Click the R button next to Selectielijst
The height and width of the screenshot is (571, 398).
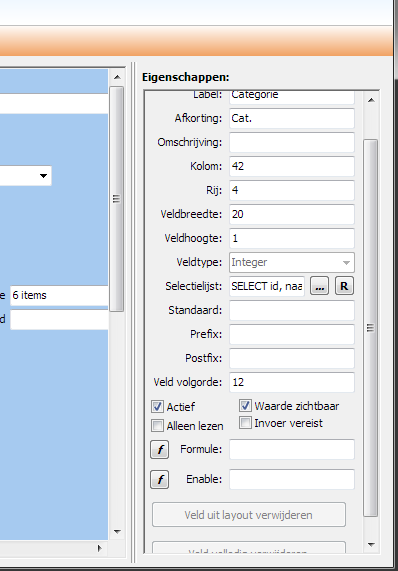coord(344,286)
